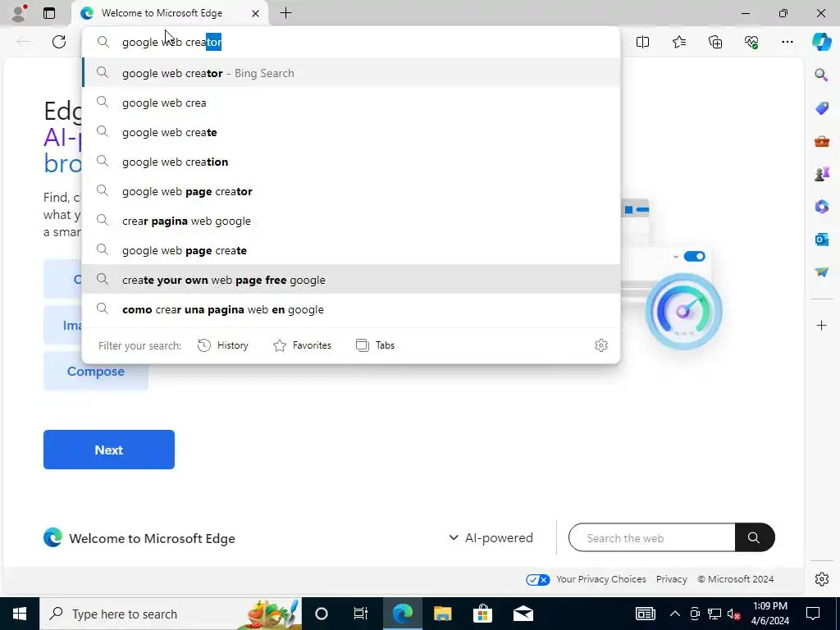Click taskbar 'Type here to search' box
The image size is (840, 630).
(x=171, y=614)
